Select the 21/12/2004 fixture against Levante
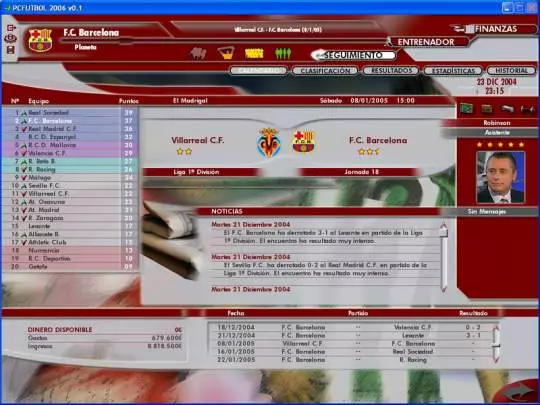540x405 pixels. coord(349,335)
